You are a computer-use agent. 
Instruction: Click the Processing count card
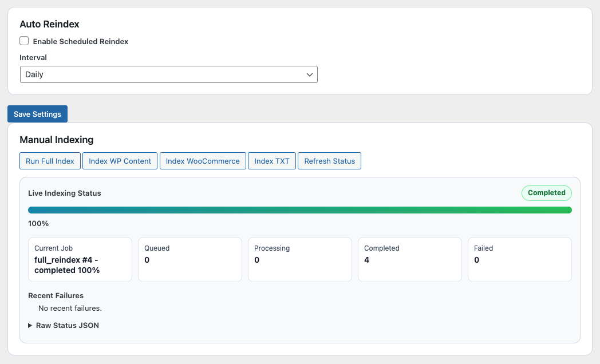pyautogui.click(x=300, y=260)
